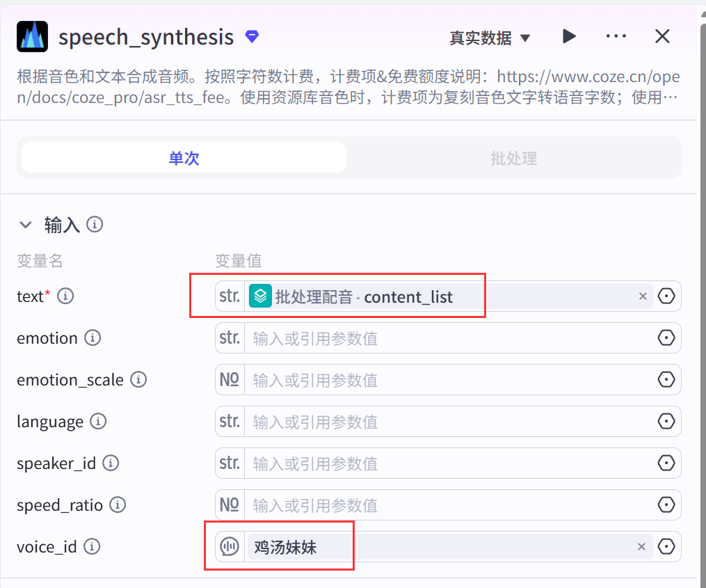Click the hexagon reference icon in voice_id row
Image resolution: width=706 pixels, height=588 pixels.
[666, 547]
